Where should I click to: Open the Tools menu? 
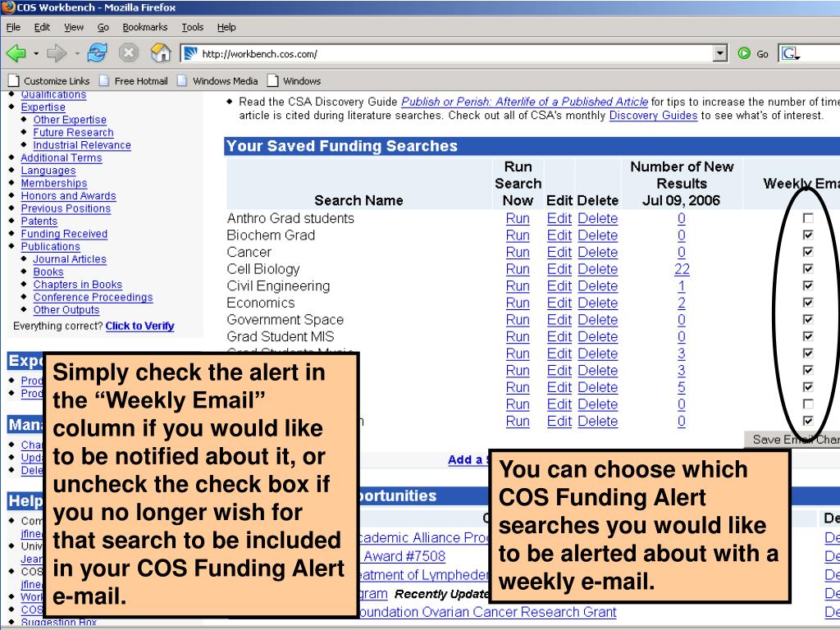(x=192, y=27)
